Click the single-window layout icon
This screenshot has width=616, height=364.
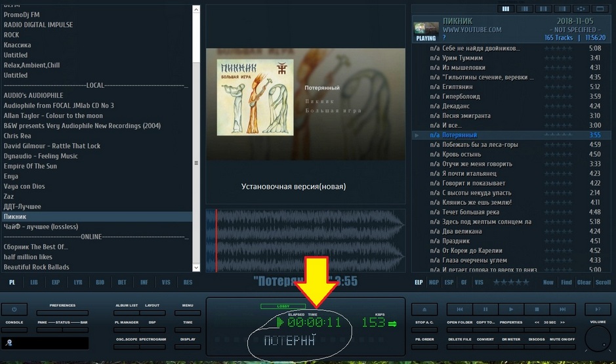[600, 9]
